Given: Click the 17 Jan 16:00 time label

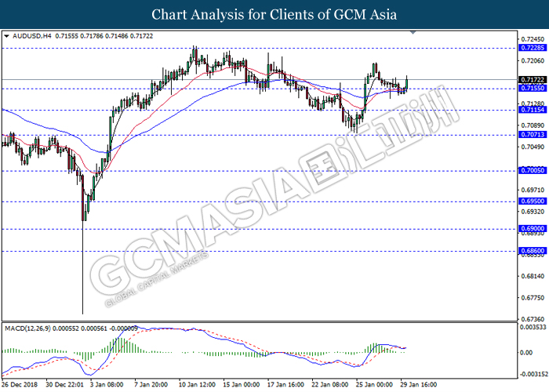Looking at the screenshot, I should click(285, 385).
